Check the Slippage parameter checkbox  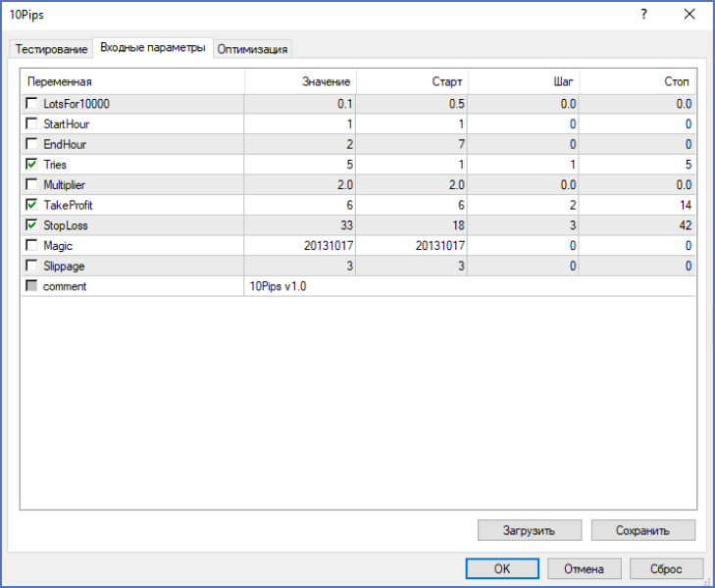click(32, 266)
